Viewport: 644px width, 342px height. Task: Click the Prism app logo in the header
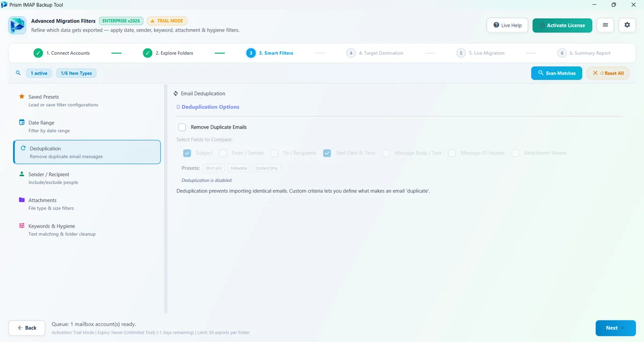tap(18, 25)
